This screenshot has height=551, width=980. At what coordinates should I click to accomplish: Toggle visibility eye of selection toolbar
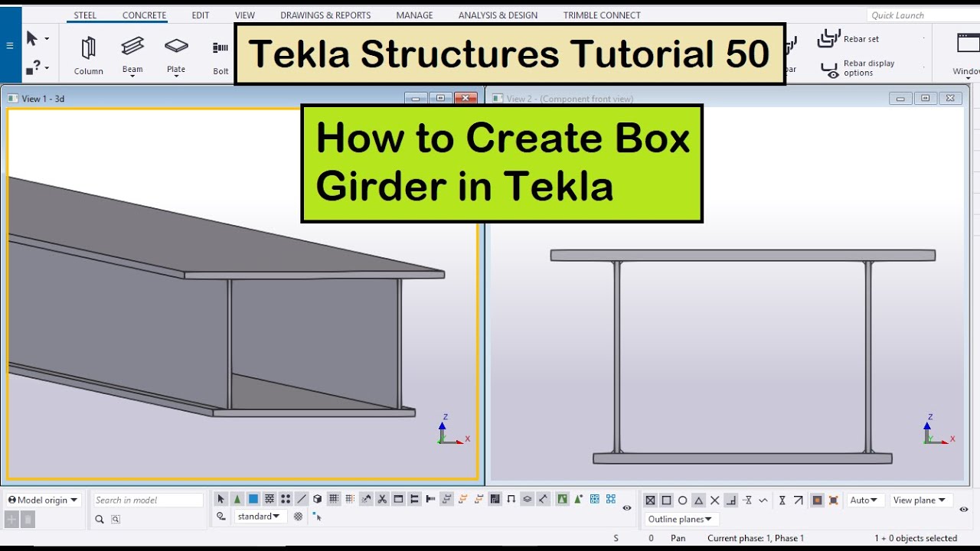tap(627, 508)
